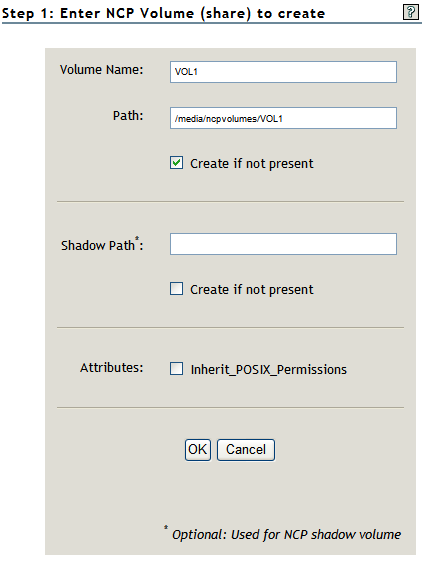Screen dimensions: 423x561
Task: Click the Path label text
Action: pyautogui.click(x=128, y=116)
